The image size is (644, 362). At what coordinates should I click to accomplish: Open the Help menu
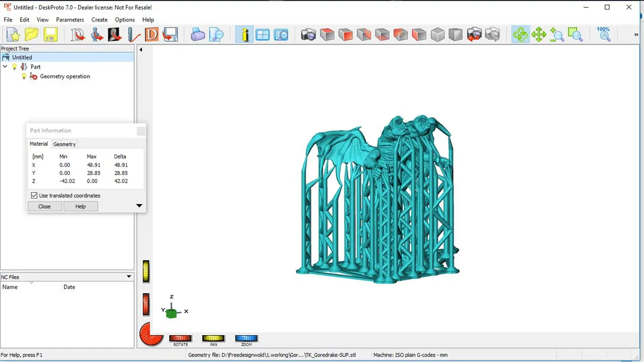[148, 20]
